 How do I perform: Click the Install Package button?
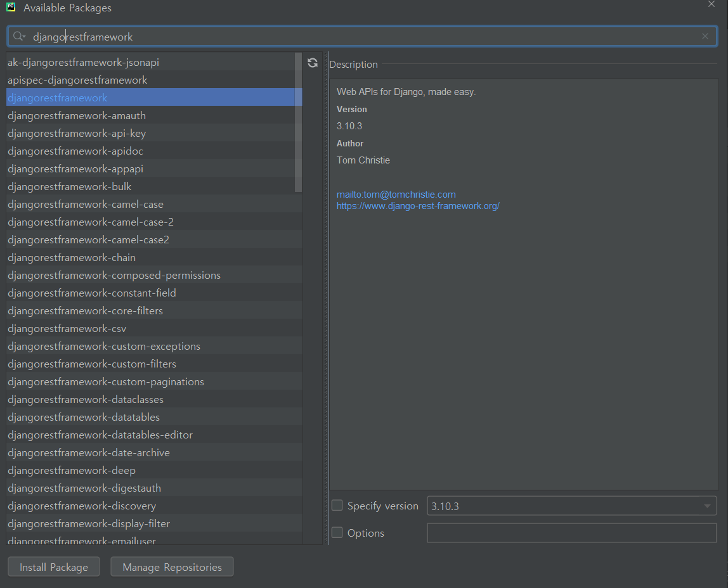[x=54, y=566]
